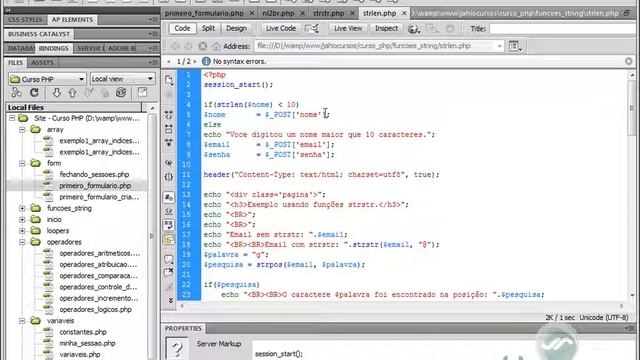The image size is (640, 360).
Task: Collapse the array folder
Action: point(22,129)
